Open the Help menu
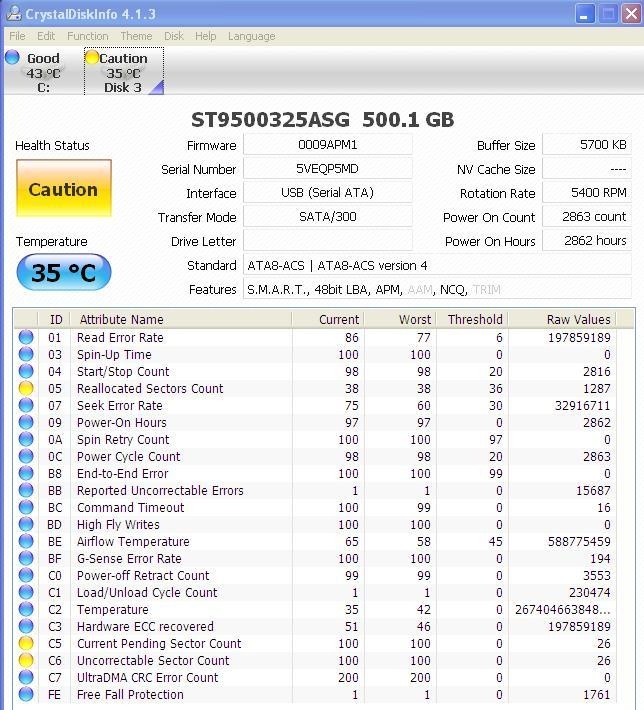Image resolution: width=644 pixels, height=710 pixels. tap(205, 36)
